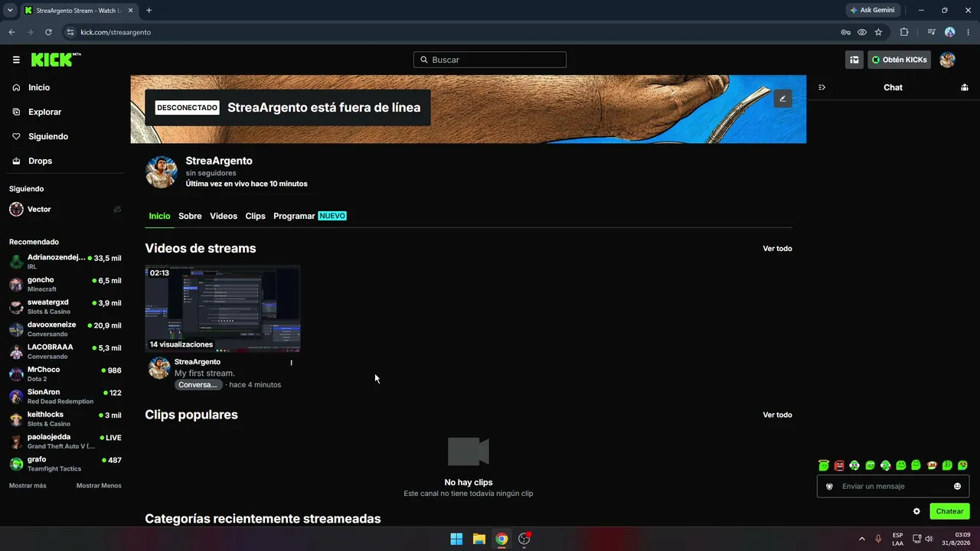Open the Kick hamburger sidebar menu
Image resolution: width=980 pixels, height=551 pixels.
coord(16,60)
